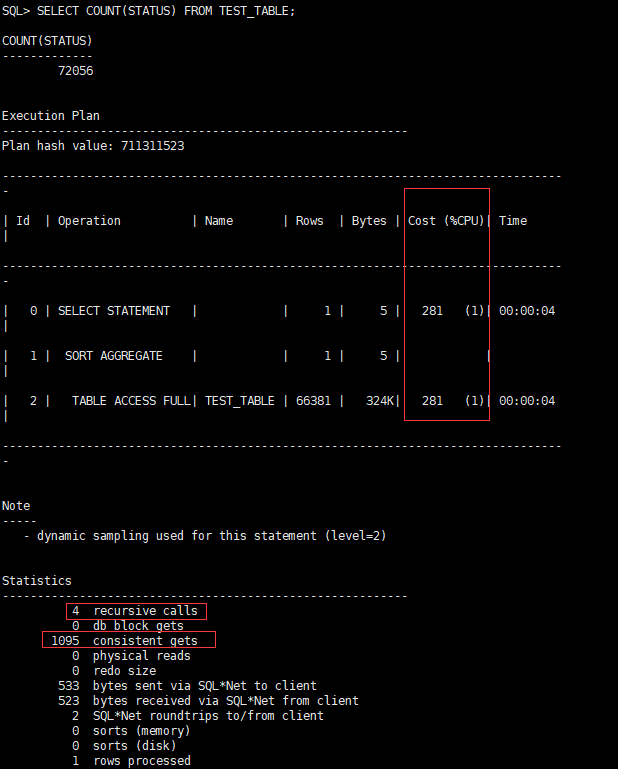Click the SQL query line SELECT COUNT(STATUS)

coord(149,11)
